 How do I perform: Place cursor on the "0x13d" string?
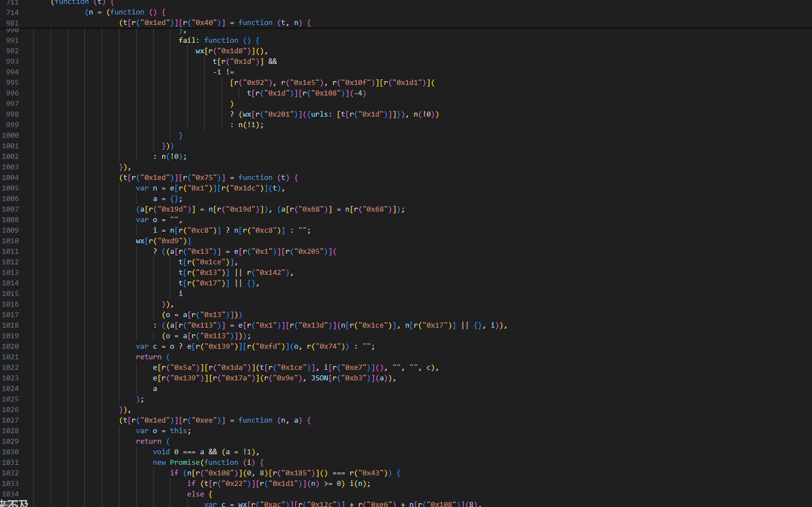click(x=313, y=325)
